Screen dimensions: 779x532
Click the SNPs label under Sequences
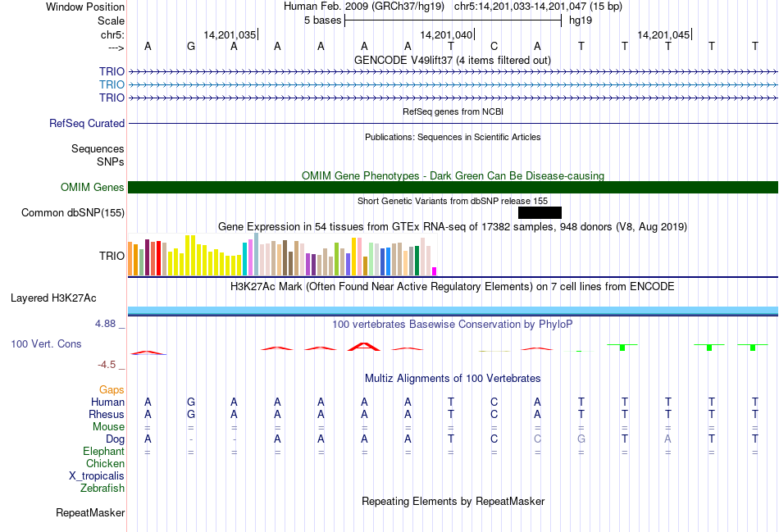click(111, 161)
